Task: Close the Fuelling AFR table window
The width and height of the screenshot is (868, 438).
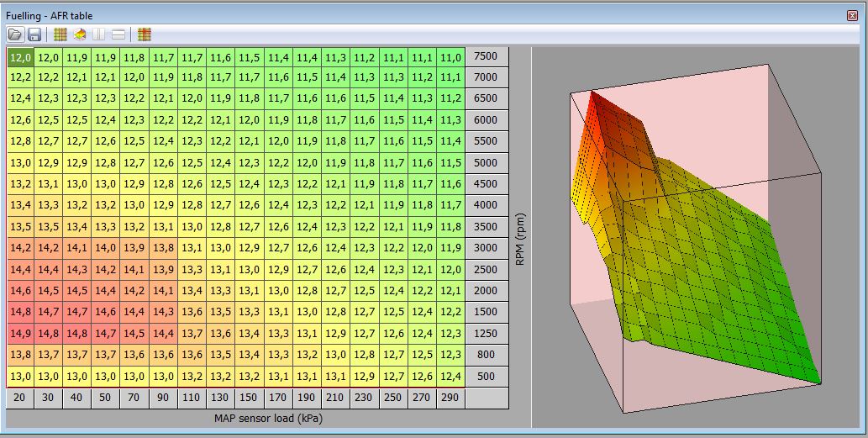Action: (852, 15)
